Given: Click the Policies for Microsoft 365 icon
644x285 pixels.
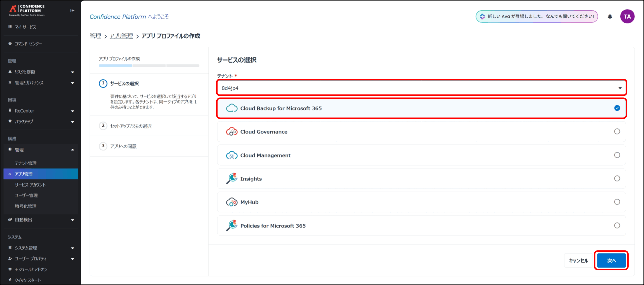Looking at the screenshot, I should click(x=231, y=226).
